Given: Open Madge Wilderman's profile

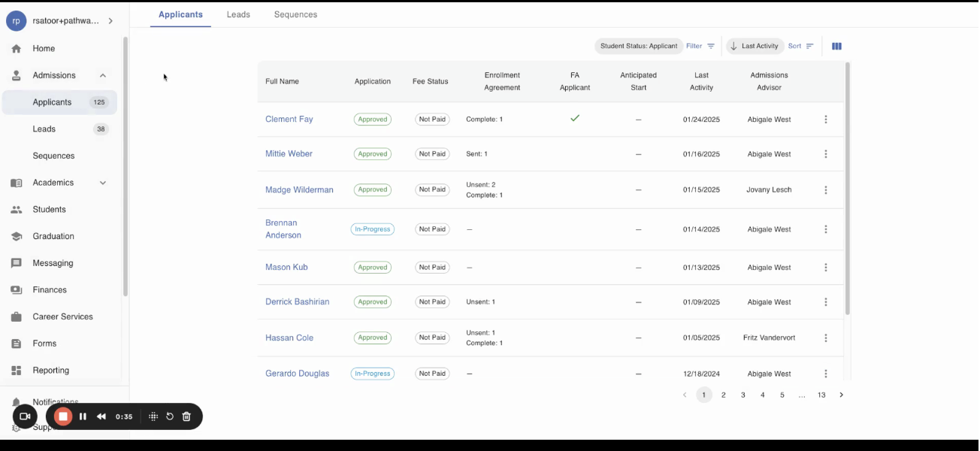Looking at the screenshot, I should coord(299,190).
